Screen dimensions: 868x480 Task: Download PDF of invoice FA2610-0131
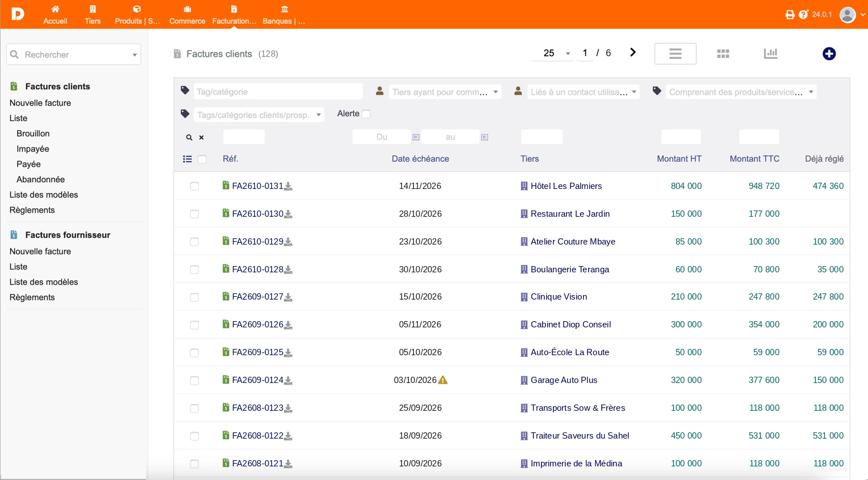[288, 186]
